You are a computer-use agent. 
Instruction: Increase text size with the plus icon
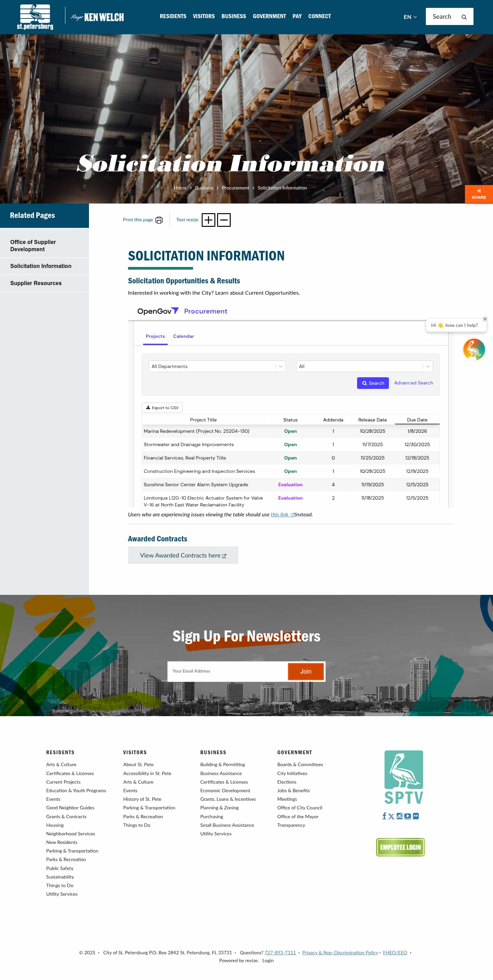(208, 220)
